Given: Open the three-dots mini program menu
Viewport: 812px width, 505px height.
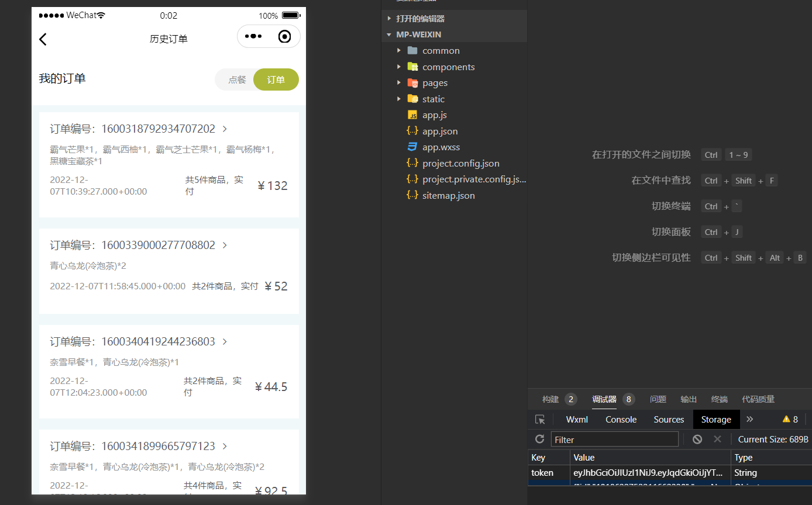Looking at the screenshot, I should (x=253, y=36).
